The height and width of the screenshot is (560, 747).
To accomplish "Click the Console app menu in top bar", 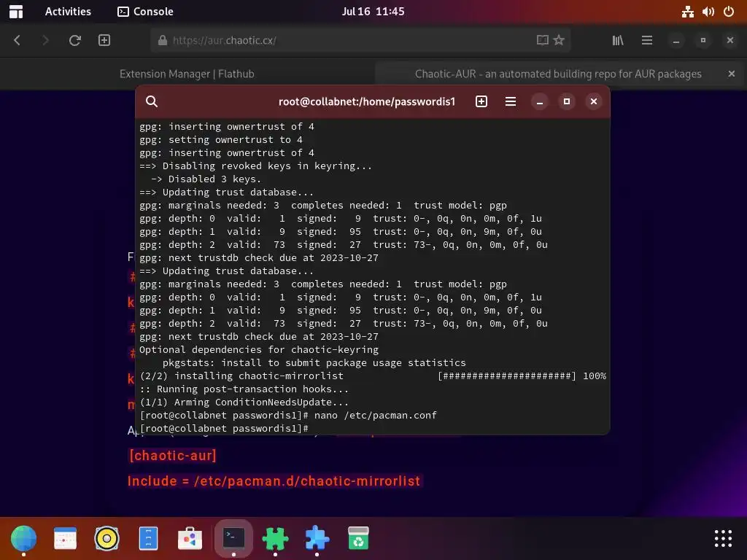I will 145,12.
